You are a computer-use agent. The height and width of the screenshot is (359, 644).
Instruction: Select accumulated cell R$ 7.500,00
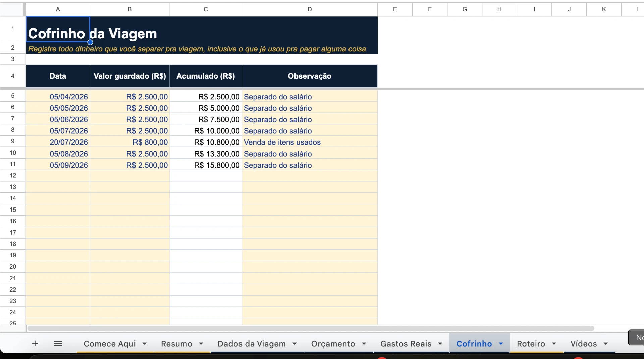pyautogui.click(x=206, y=119)
